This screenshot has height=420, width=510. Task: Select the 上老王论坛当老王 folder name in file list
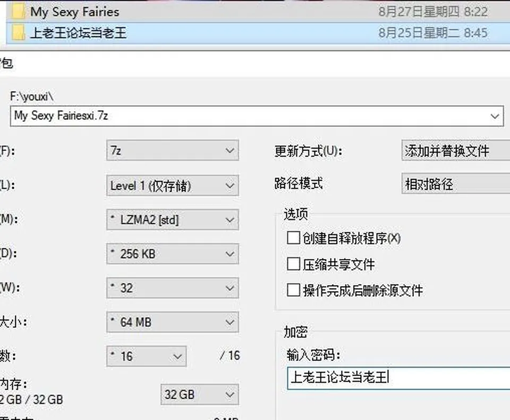(x=79, y=33)
